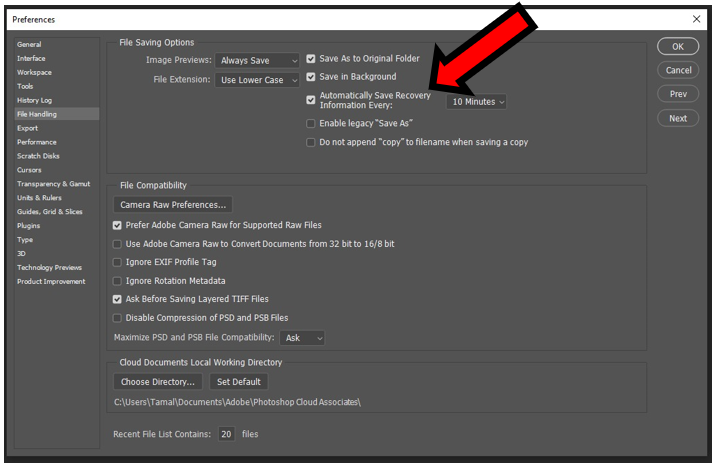
Task: Advance with the Next button
Action: pos(678,118)
